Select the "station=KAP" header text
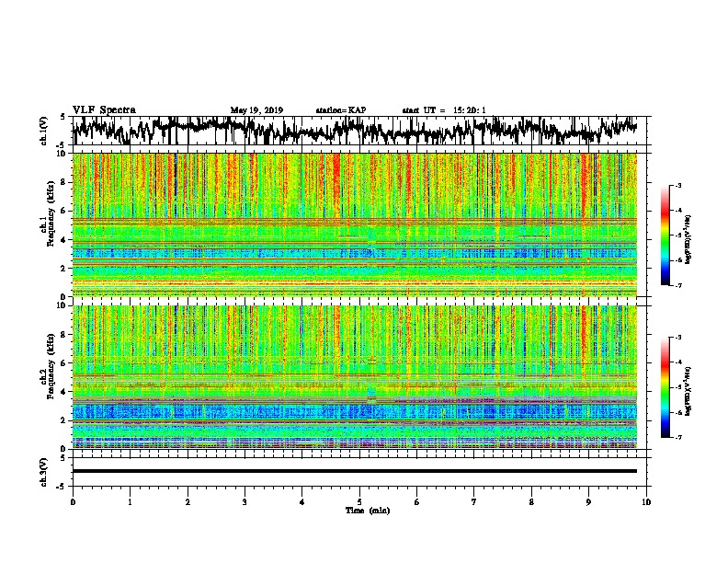 point(340,110)
